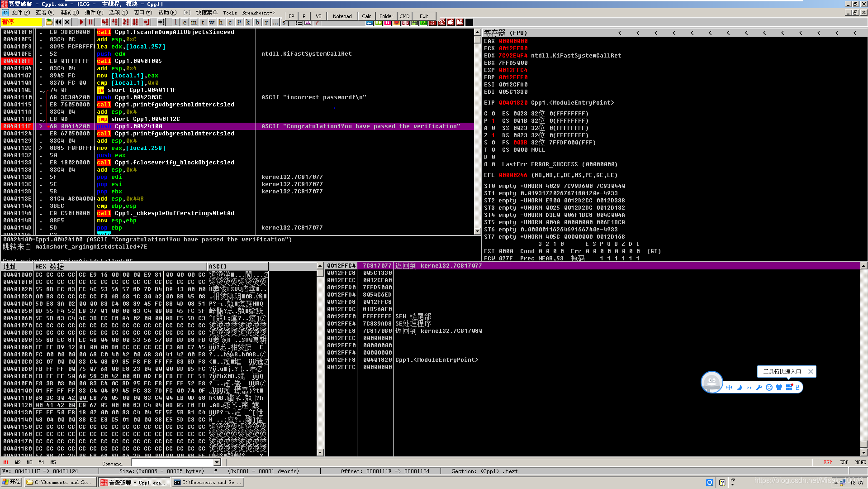Screen dimensions: 868x489
Task: Open the BreakPoint-> menu
Action: [259, 13]
